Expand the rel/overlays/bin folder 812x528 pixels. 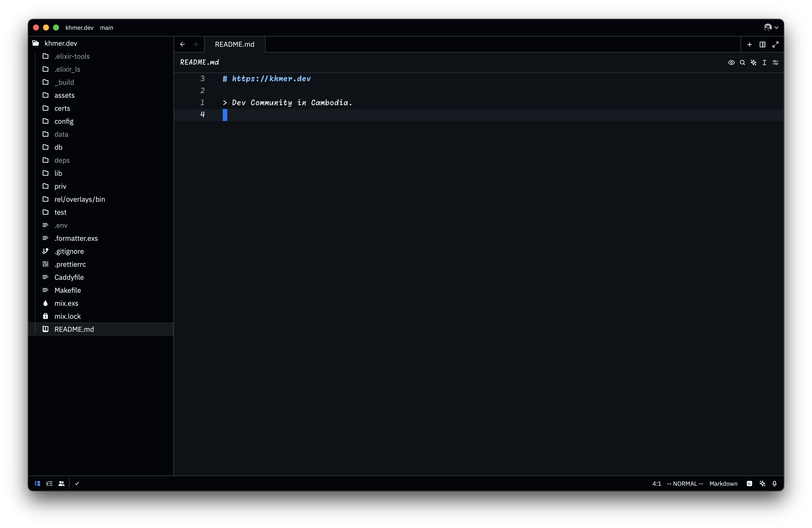[x=101, y=199]
